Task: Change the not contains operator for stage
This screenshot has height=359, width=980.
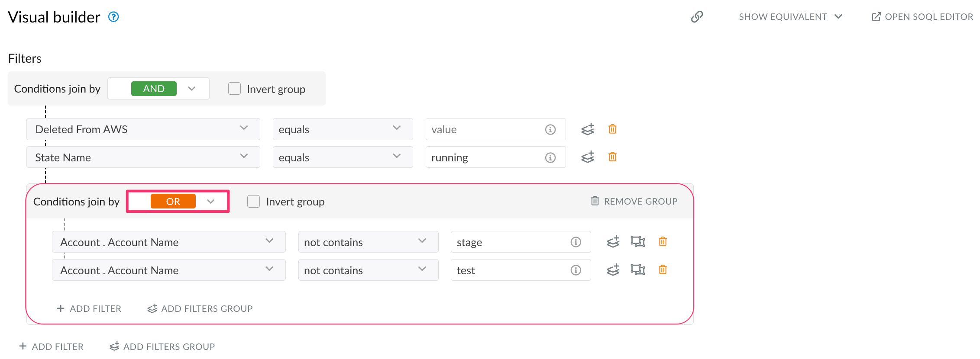Action: click(368, 242)
